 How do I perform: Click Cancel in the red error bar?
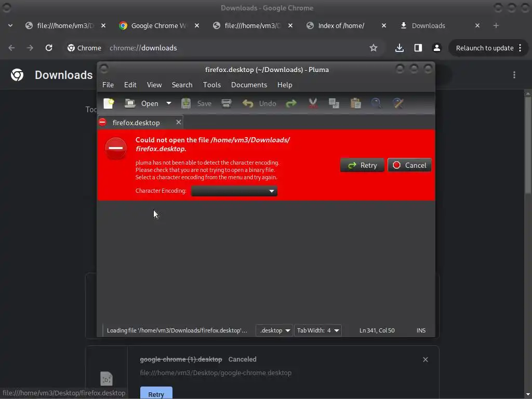[409, 165]
